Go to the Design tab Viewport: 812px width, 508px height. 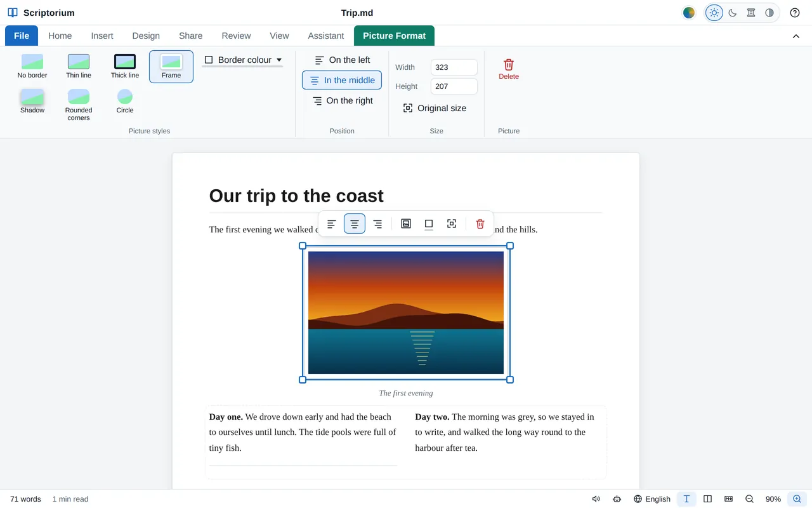point(146,36)
